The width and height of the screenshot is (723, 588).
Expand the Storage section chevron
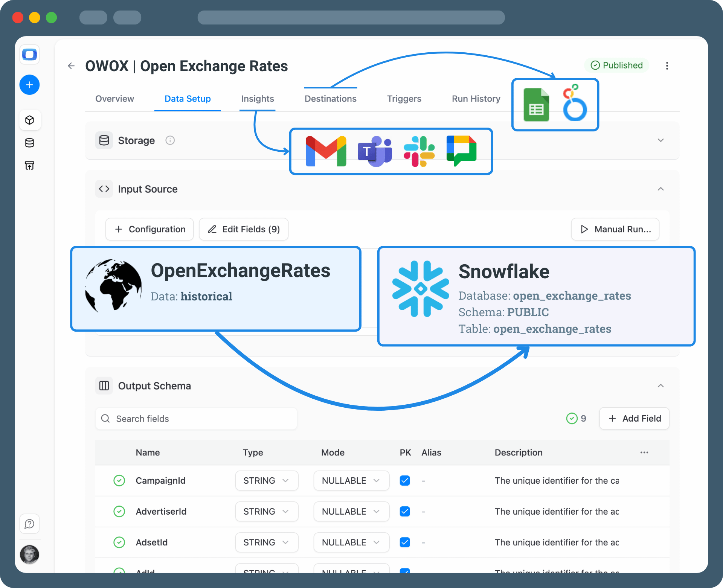point(660,140)
